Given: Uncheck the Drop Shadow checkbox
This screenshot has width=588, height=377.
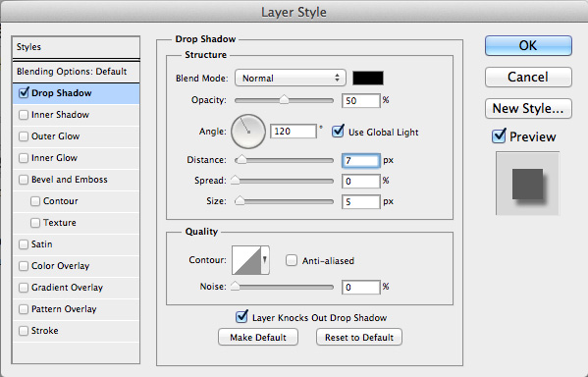Looking at the screenshot, I should click(24, 92).
